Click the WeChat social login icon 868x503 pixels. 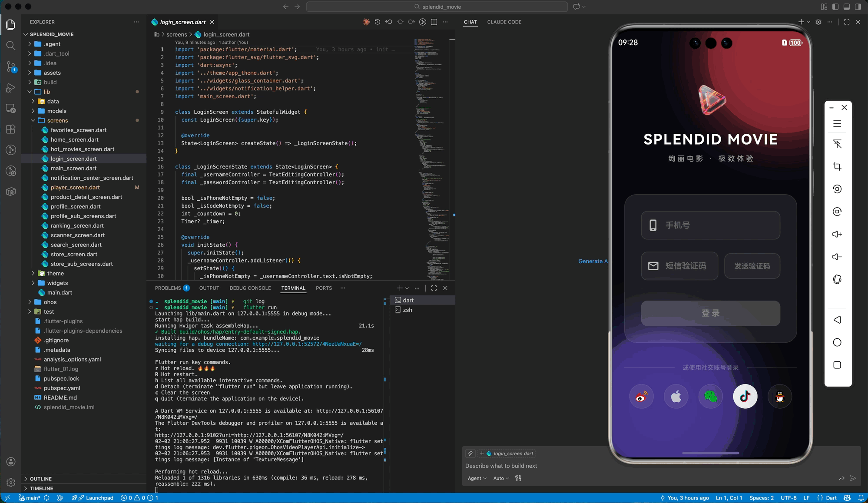click(710, 396)
